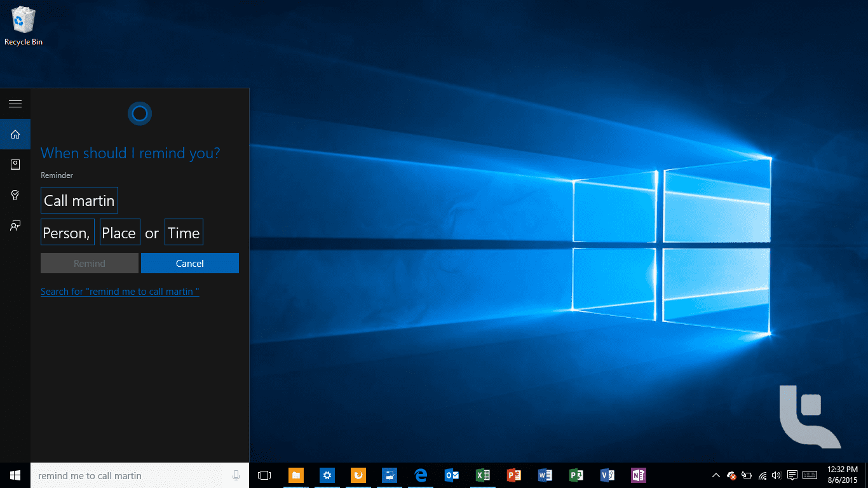Choose the Place reminder option

tap(120, 233)
